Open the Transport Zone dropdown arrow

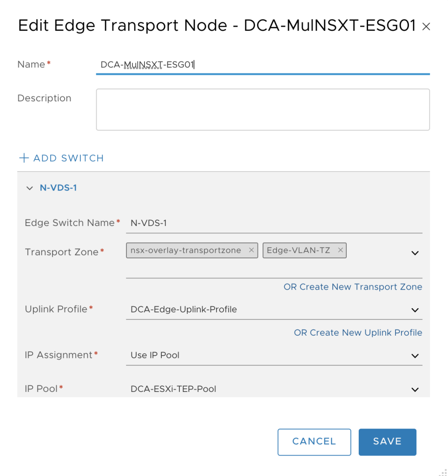(415, 253)
